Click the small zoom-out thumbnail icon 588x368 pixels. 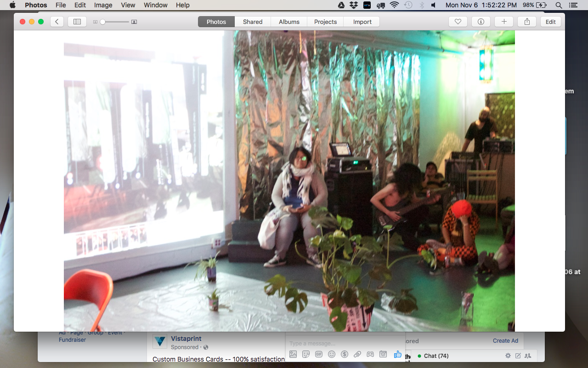point(95,22)
